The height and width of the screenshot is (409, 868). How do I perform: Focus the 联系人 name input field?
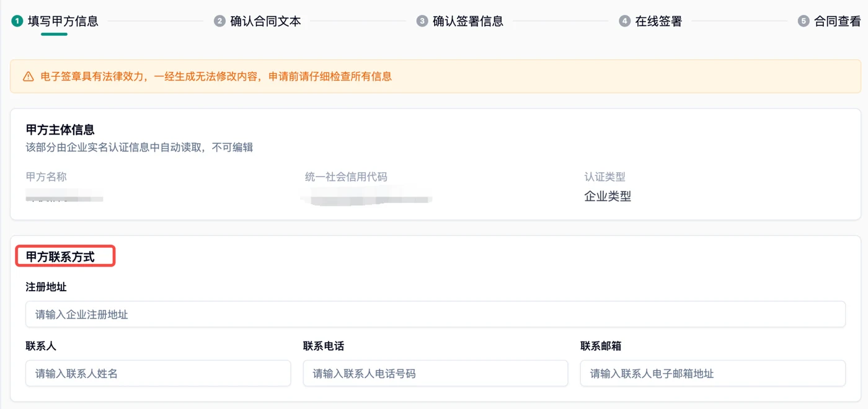pyautogui.click(x=158, y=373)
